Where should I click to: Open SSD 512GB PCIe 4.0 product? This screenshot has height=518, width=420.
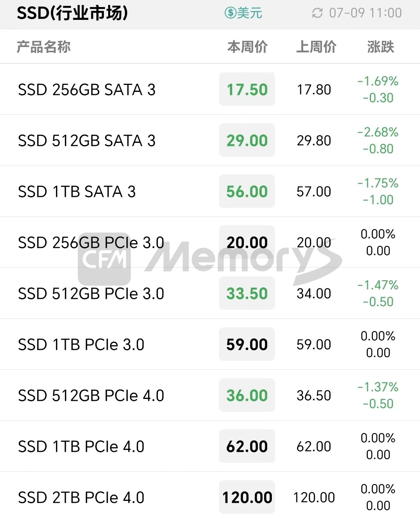coord(210,395)
